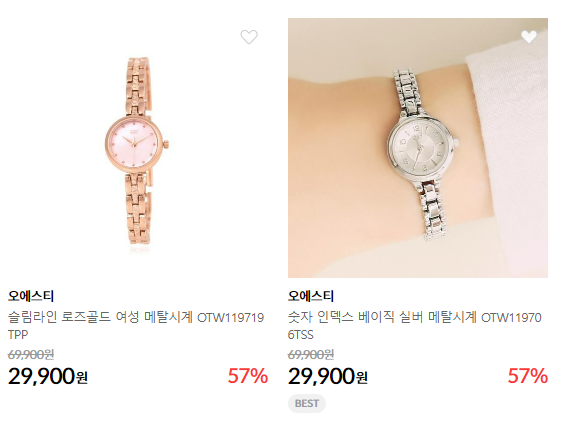Add the rose gold watch to wishlist

click(249, 37)
